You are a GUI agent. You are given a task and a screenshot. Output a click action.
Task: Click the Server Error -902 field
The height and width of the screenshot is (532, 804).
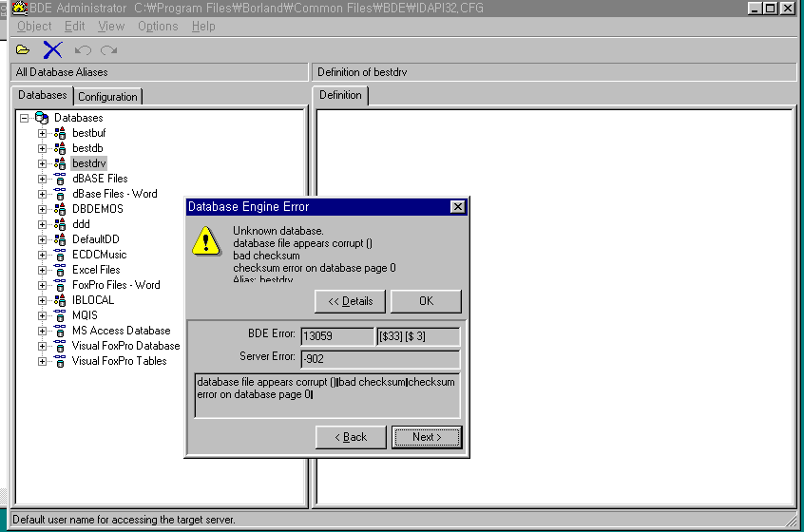pyautogui.click(x=380, y=359)
